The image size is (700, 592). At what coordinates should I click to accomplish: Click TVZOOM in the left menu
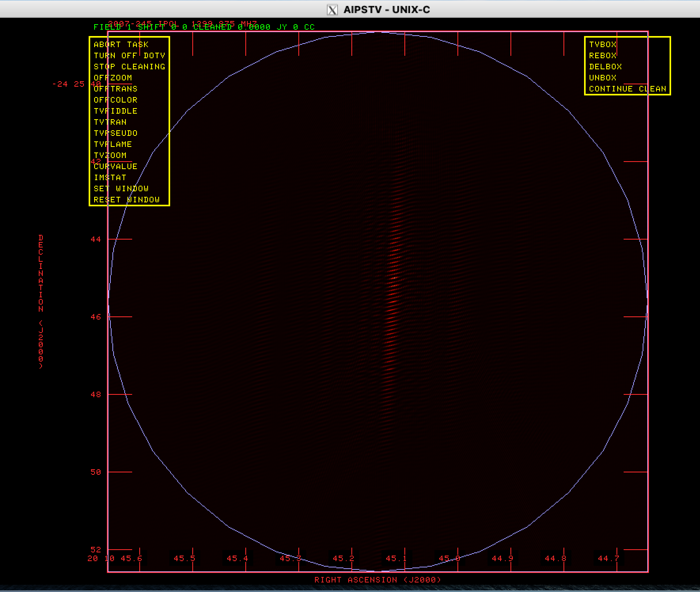110,156
